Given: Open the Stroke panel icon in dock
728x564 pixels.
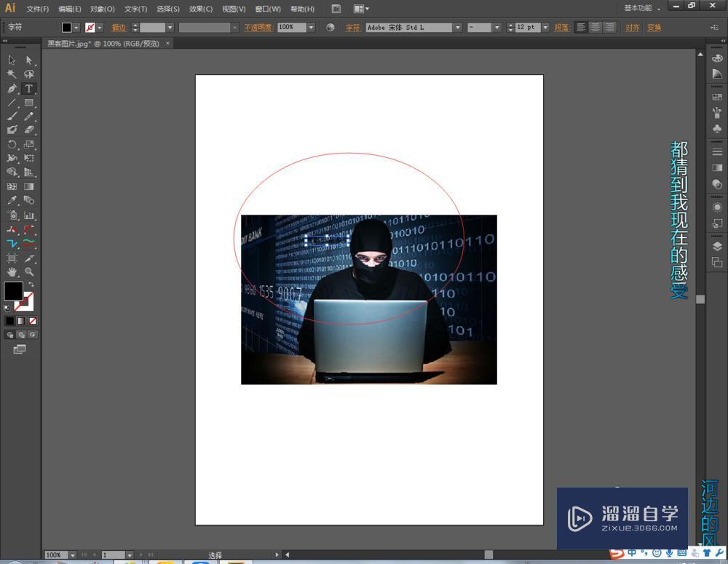Looking at the screenshot, I should click(x=717, y=152).
